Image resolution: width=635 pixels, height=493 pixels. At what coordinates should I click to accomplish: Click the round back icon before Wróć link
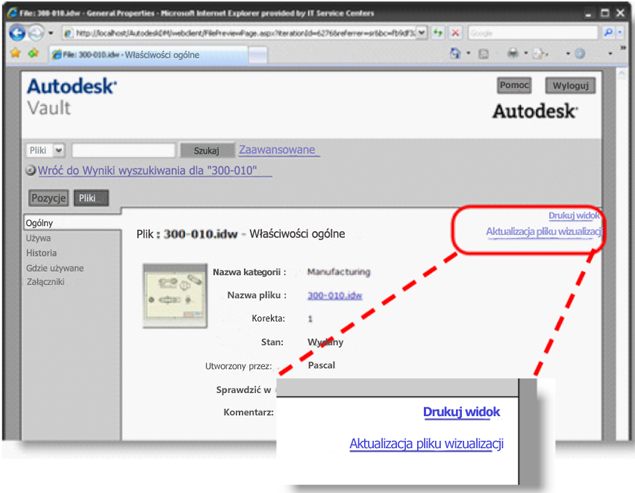click(31, 170)
